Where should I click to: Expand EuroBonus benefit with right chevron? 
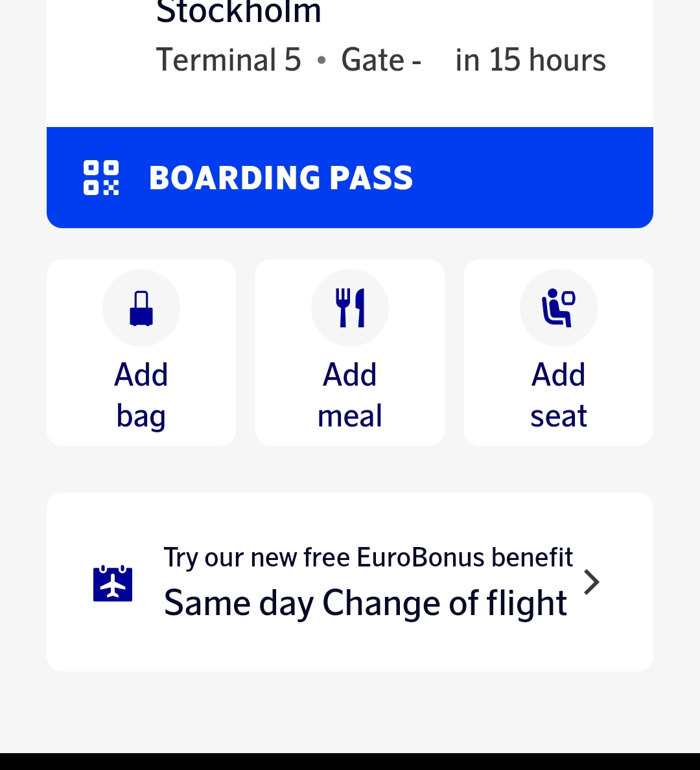[591, 582]
